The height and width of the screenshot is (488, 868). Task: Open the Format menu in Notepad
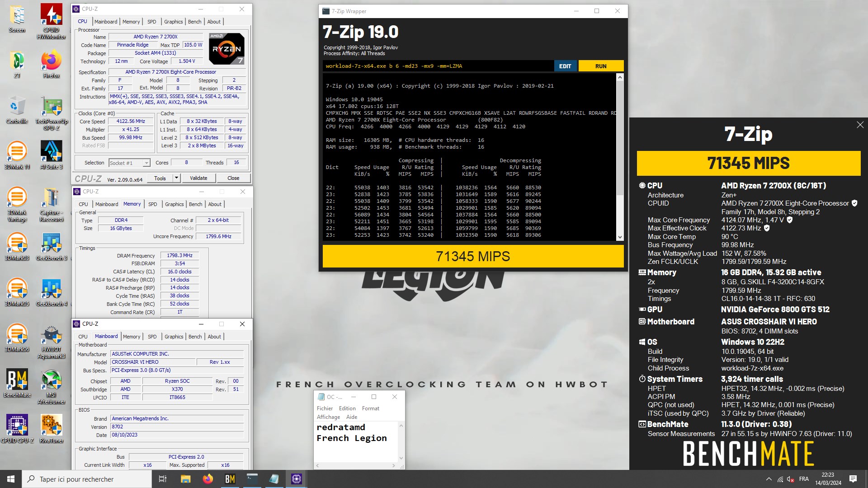371,408
